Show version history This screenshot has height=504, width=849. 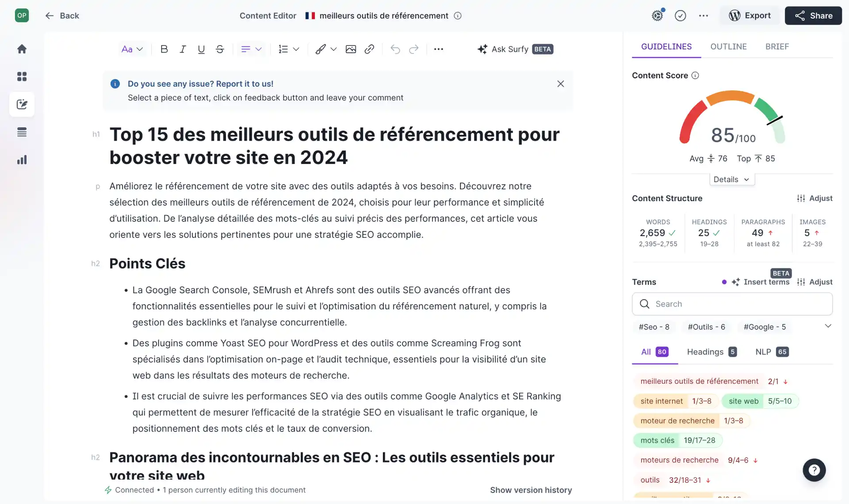[531, 490]
